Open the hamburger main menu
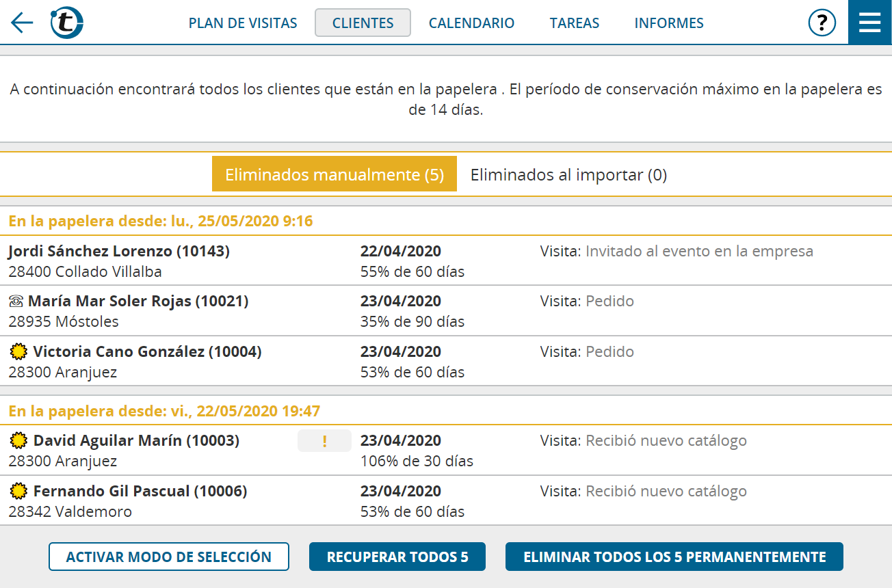 [870, 23]
